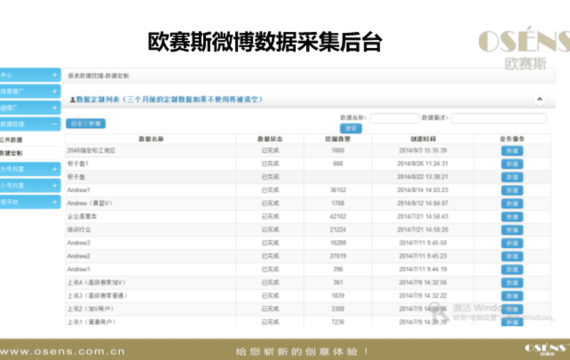Viewport: 570px width, 360px height.
Task: Click the quantity cell 3308
Action: point(338,309)
